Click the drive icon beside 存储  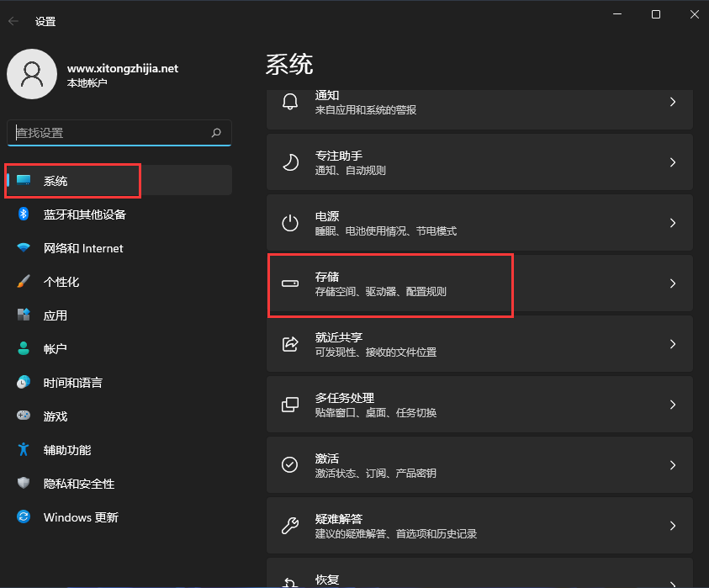pyautogui.click(x=290, y=283)
